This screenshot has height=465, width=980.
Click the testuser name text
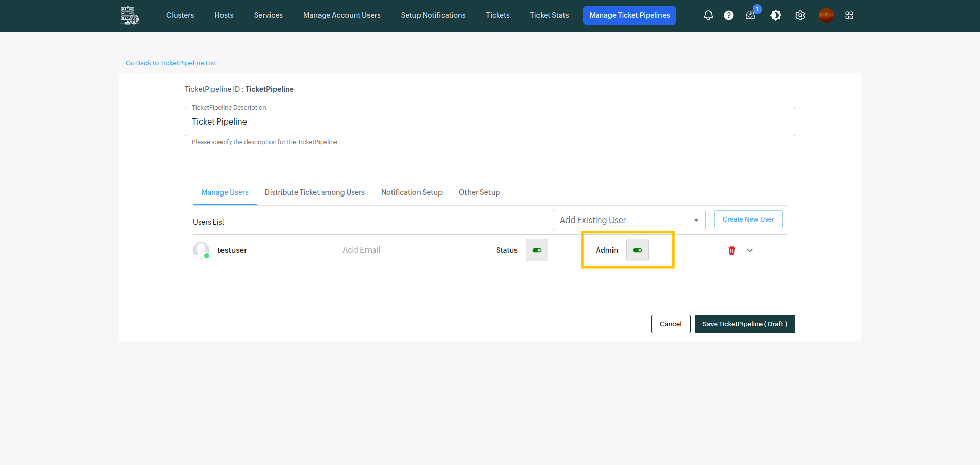pos(232,250)
